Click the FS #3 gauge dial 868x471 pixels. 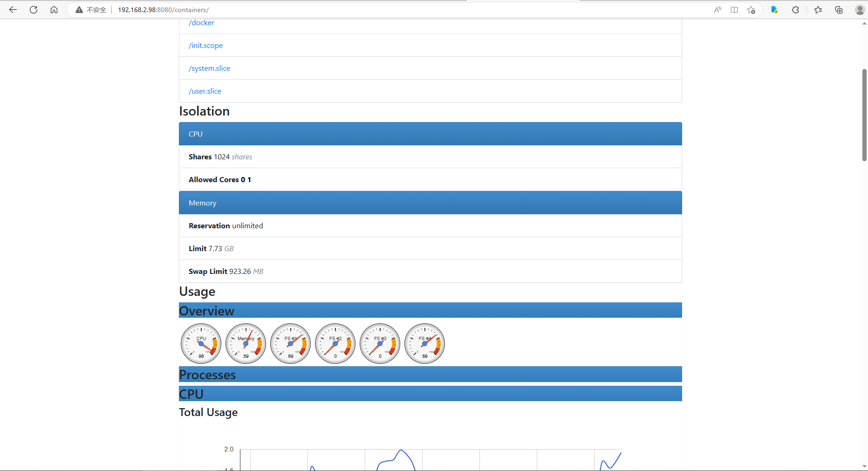(x=380, y=343)
